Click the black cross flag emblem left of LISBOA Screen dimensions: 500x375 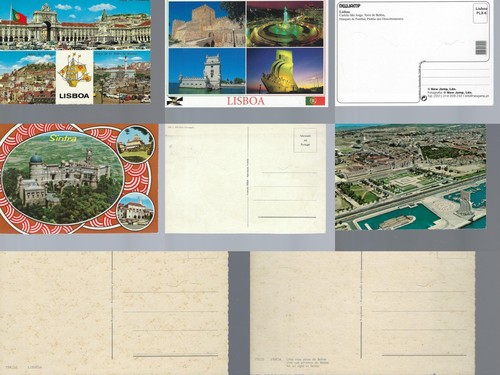coord(175,101)
